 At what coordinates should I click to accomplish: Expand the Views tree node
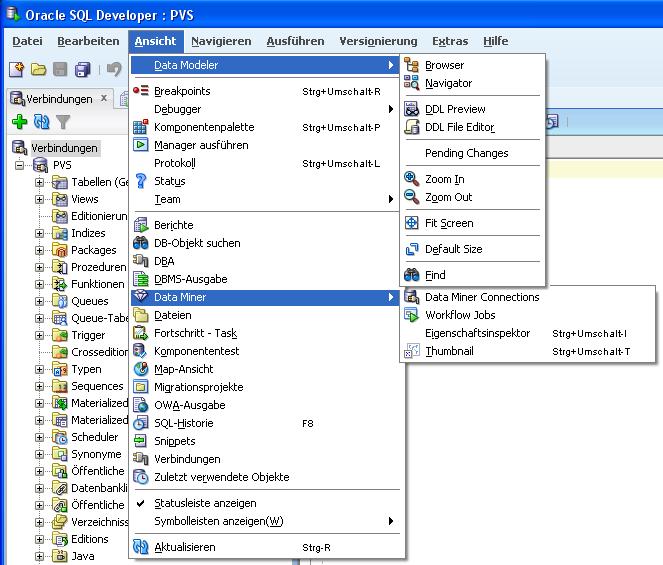click(39, 199)
